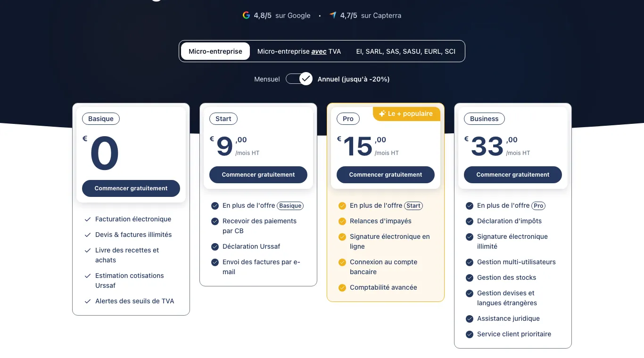The width and height of the screenshot is (644, 358).
Task: Click the checkmark beside "Alertes des seuils de TVA"
Action: pyautogui.click(x=88, y=301)
